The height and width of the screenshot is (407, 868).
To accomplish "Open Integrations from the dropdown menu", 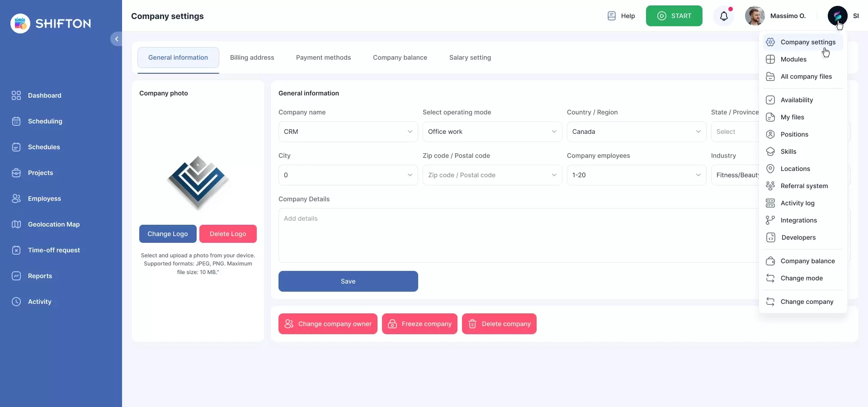I will (x=798, y=220).
